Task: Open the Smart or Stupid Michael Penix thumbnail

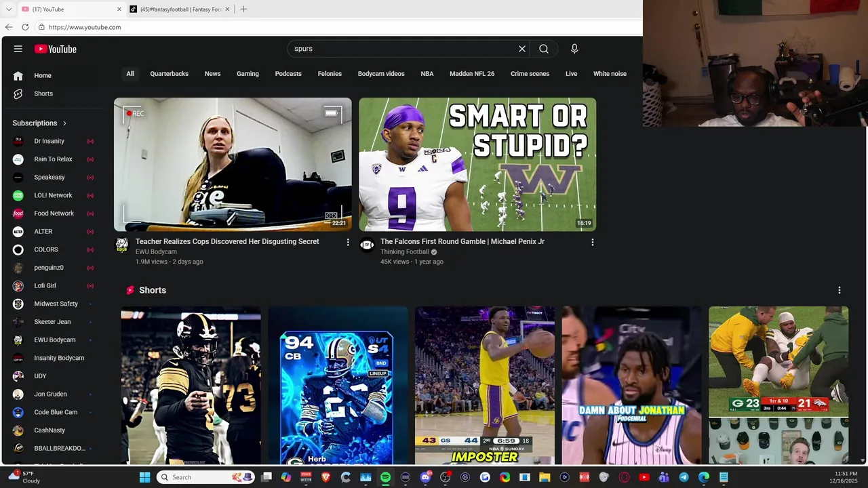Action: point(477,165)
